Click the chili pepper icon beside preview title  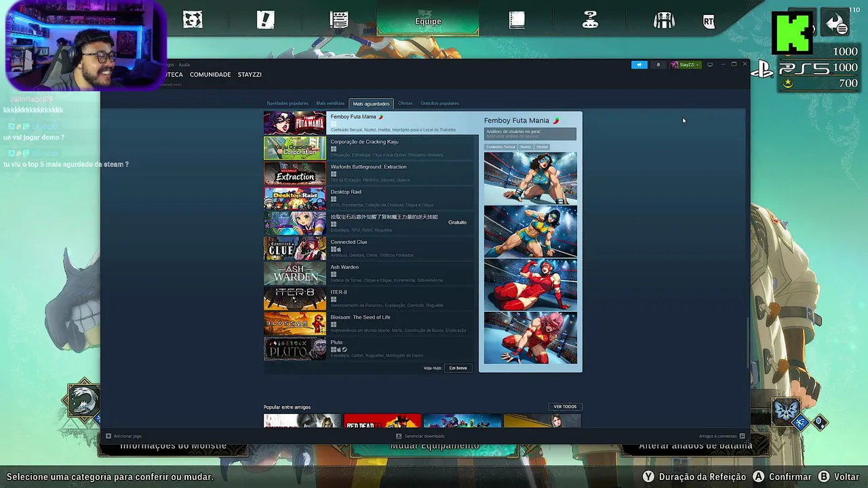coord(556,121)
